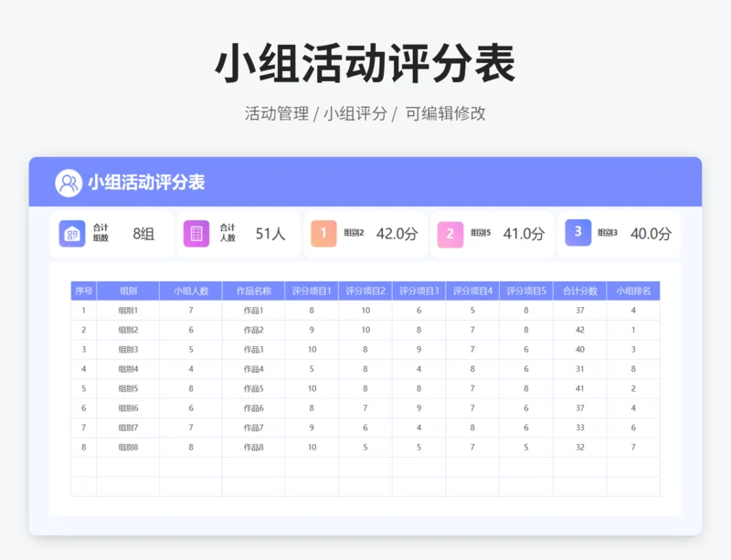Click total score 33 in 组别7 row
Image resolution: width=731 pixels, height=560 pixels.
[x=579, y=428]
